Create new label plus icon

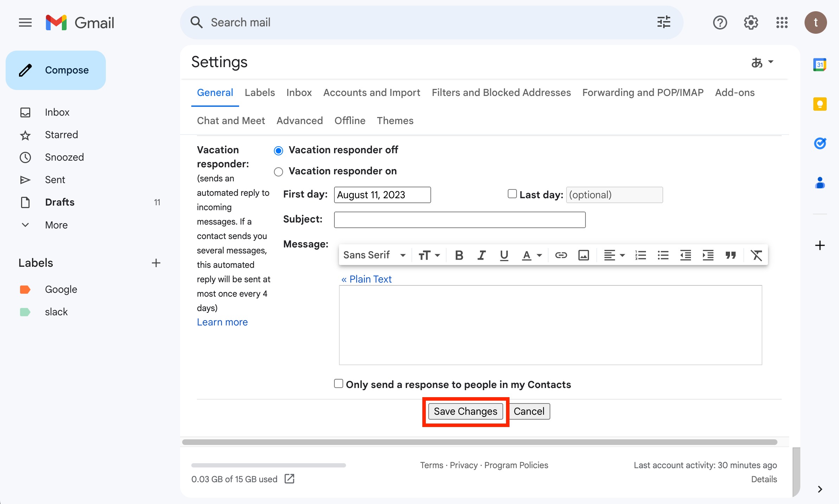[156, 263]
